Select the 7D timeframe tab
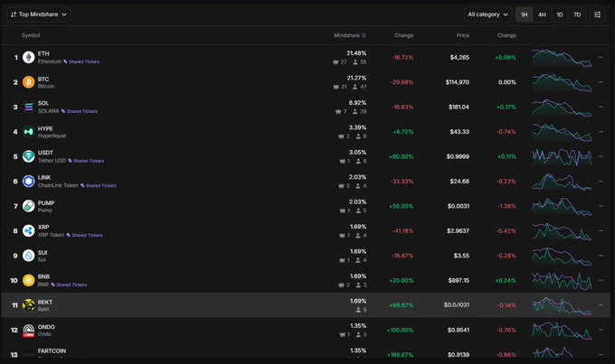This screenshot has width=615, height=364. [577, 14]
